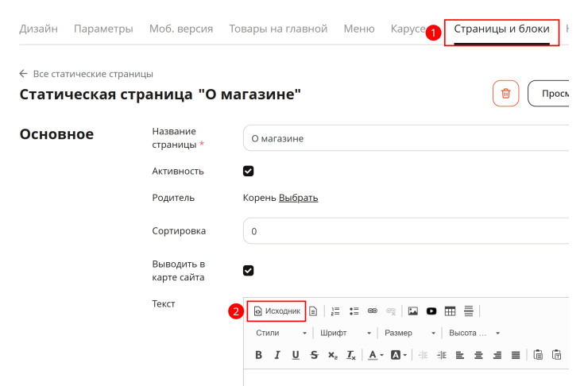Screen dimensions: 588x386
Task: Open the Моб. версия tab
Action: 181,29
